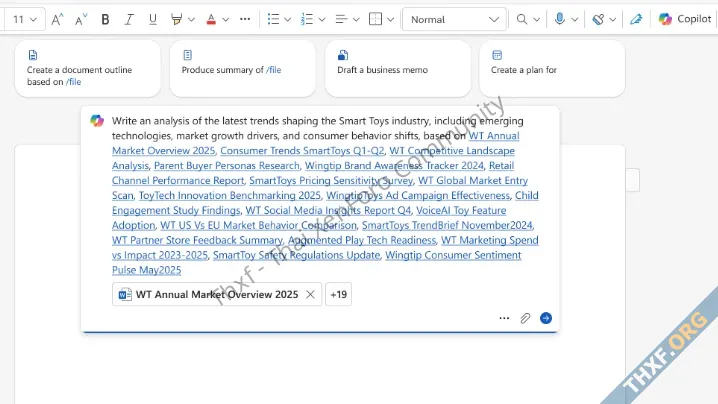Expand the numbering dropdown arrow
This screenshot has height=404, width=718.
click(x=322, y=20)
